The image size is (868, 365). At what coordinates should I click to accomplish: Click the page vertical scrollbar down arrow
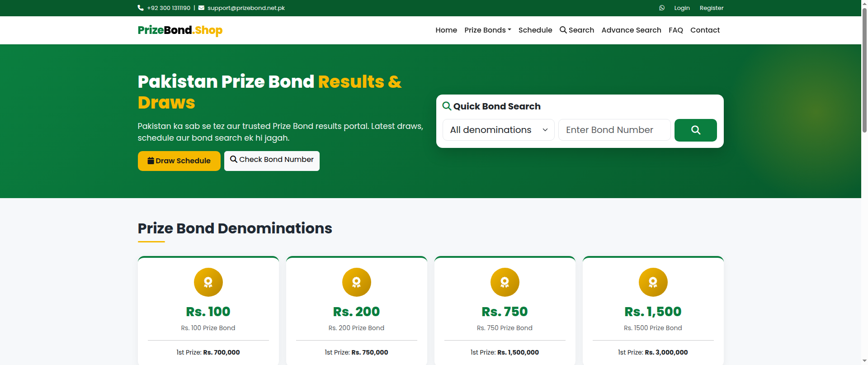point(864,361)
